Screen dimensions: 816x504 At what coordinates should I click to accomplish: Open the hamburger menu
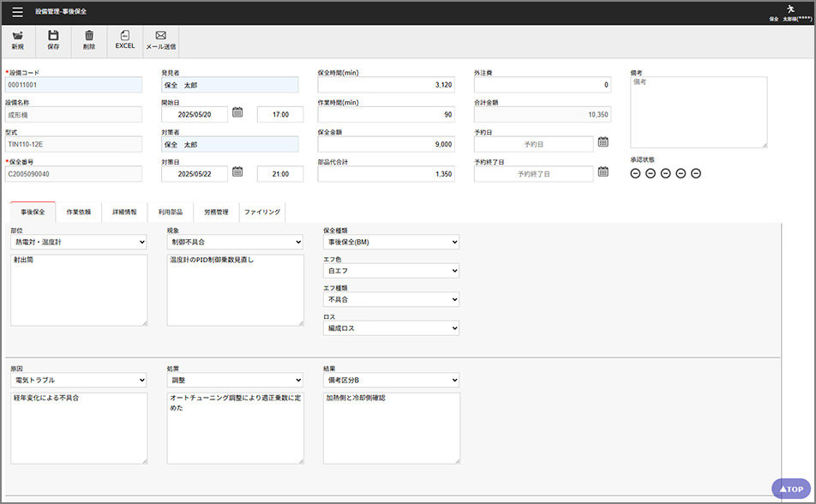pos(17,11)
